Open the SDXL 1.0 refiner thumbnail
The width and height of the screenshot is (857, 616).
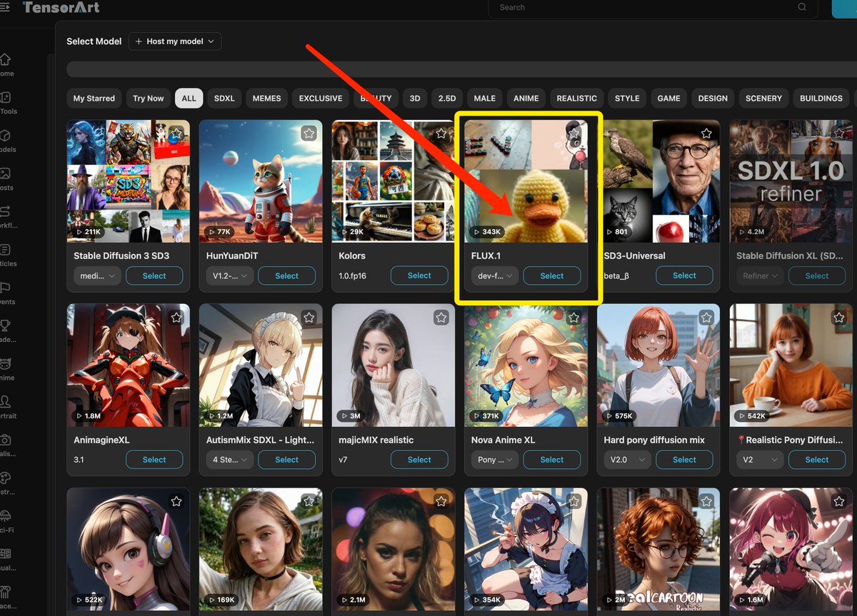pos(791,181)
